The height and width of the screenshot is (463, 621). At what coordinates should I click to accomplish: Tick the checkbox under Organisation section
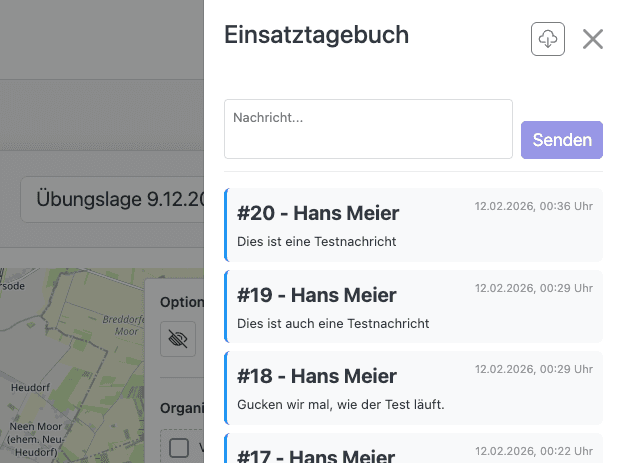(179, 447)
